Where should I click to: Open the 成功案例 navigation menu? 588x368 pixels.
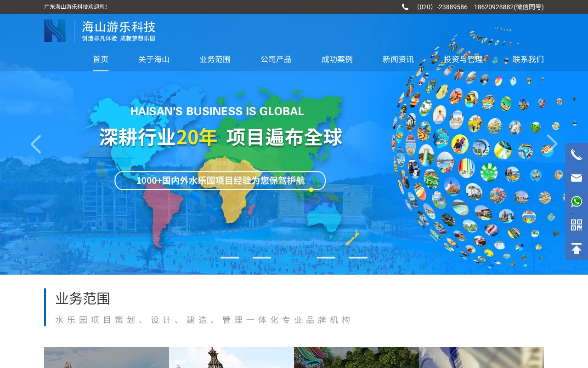coord(337,59)
